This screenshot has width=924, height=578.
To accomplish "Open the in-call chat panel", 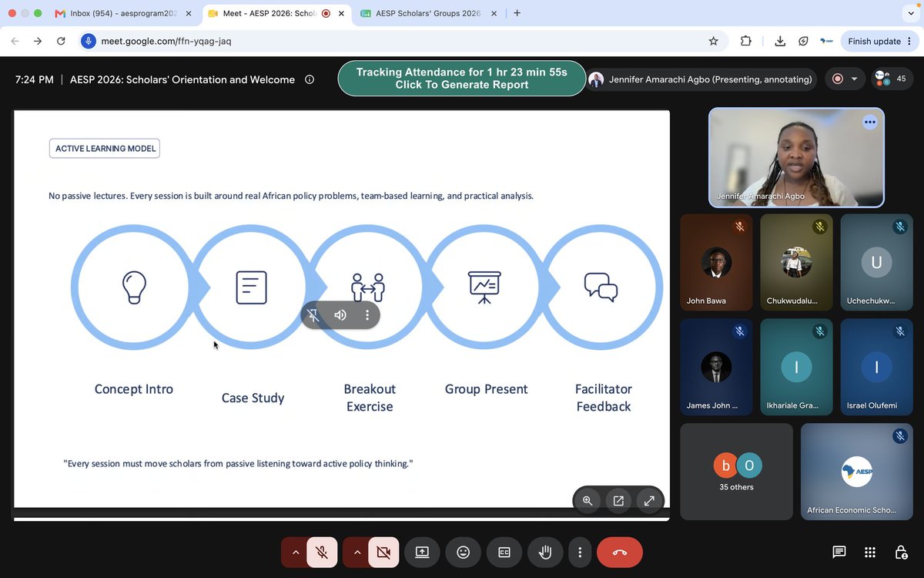I will tap(839, 553).
